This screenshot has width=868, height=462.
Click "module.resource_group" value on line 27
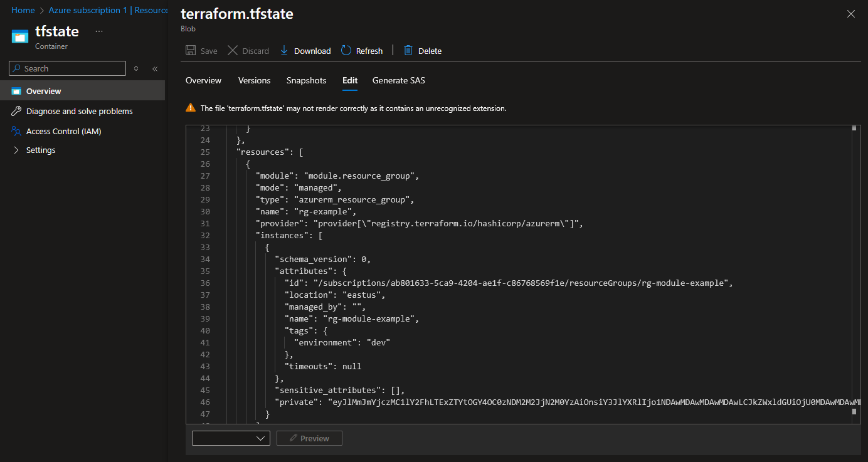tap(359, 176)
